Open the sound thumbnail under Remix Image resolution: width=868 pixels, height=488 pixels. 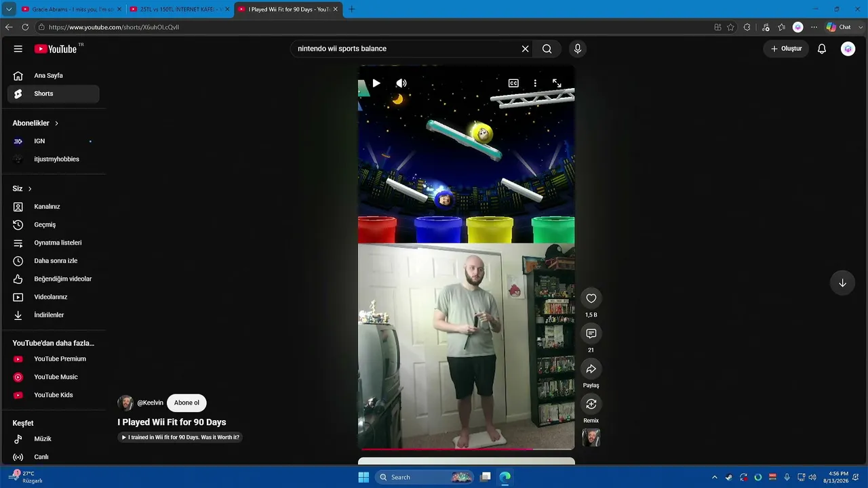click(x=591, y=438)
